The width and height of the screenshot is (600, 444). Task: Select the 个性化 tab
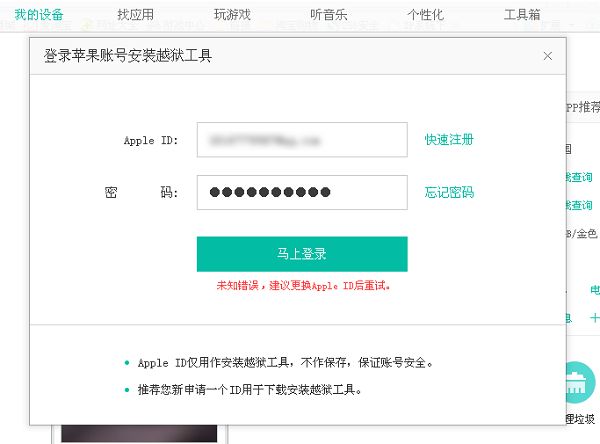426,15
